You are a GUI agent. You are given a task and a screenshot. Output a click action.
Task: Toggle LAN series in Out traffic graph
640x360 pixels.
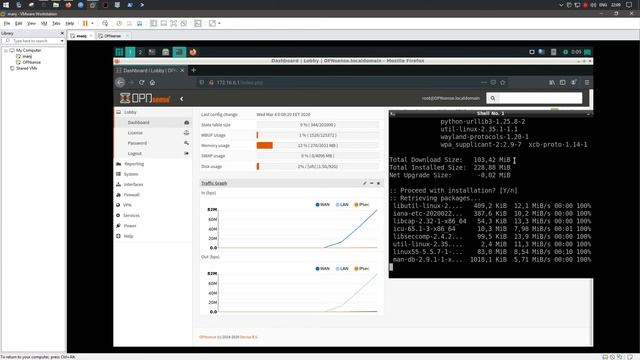pyautogui.click(x=342, y=269)
